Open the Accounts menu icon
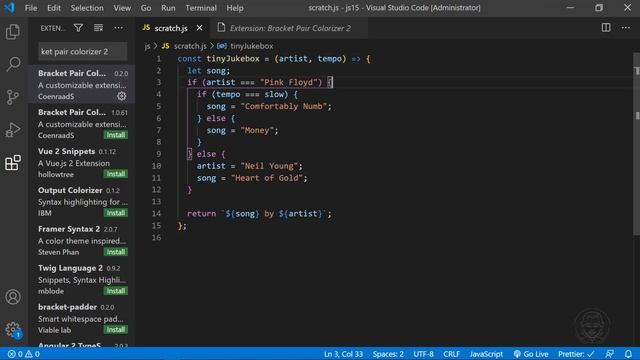The height and width of the screenshot is (360, 640). (13, 297)
